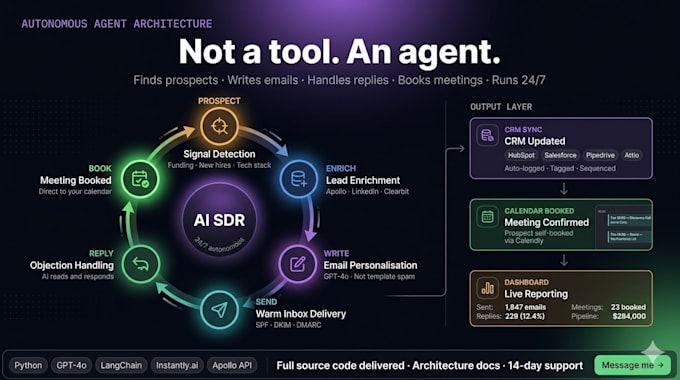Click the teal "SEND" label

click(266, 302)
